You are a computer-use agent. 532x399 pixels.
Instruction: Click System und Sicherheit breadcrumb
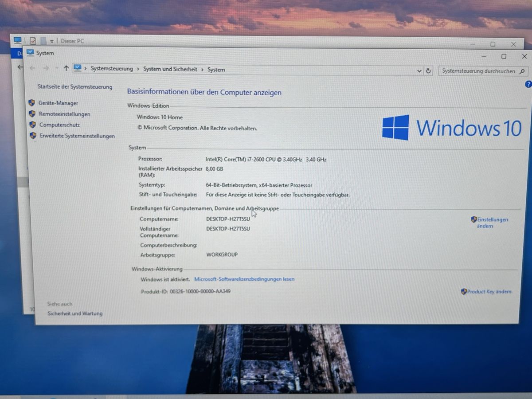point(170,69)
